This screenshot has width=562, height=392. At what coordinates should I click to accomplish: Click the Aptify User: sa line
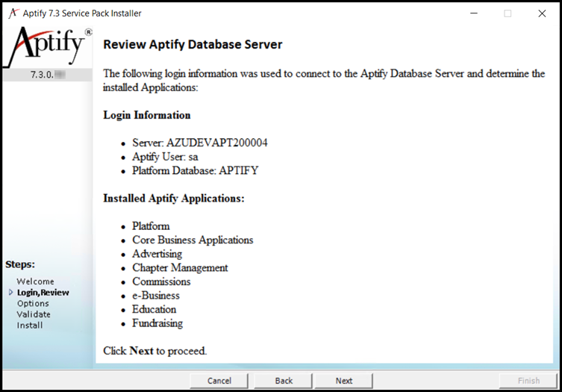coord(165,157)
